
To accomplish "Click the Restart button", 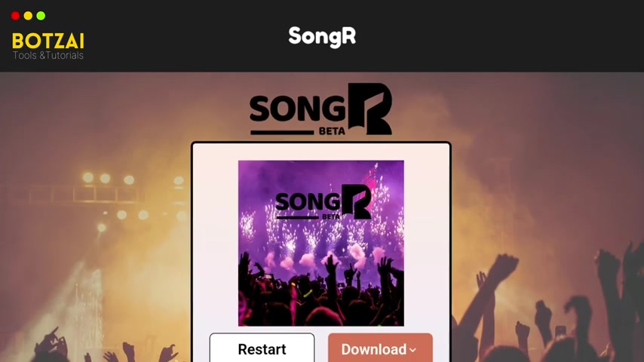I will 262,348.
